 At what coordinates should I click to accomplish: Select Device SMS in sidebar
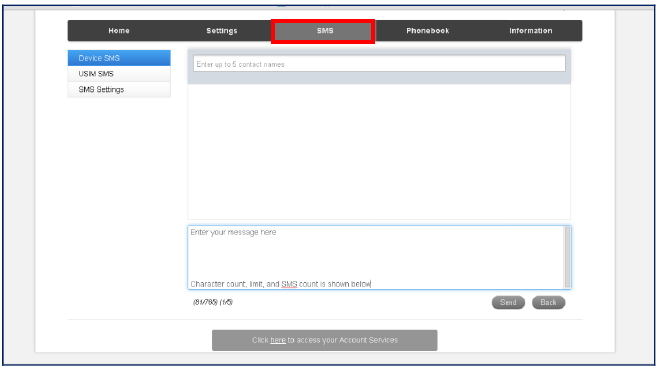click(119, 58)
